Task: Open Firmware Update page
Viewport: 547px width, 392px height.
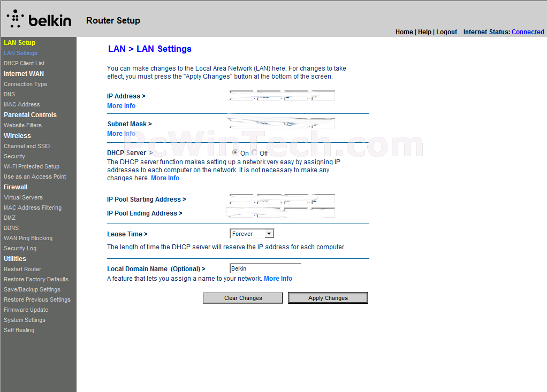Action: [26, 310]
